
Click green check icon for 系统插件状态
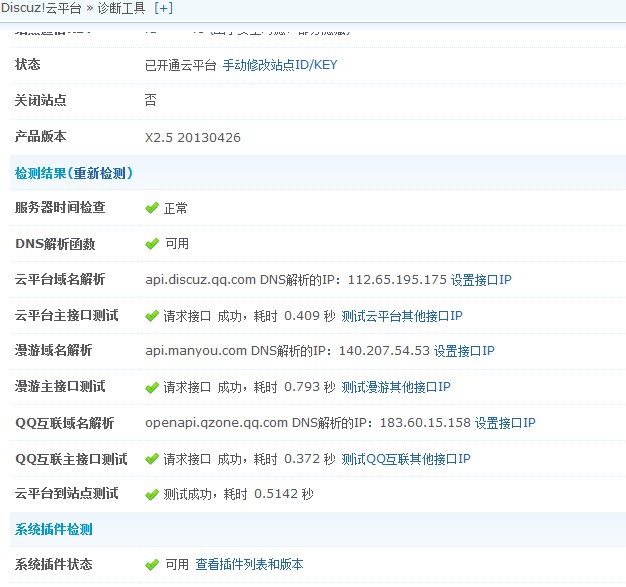tap(152, 565)
